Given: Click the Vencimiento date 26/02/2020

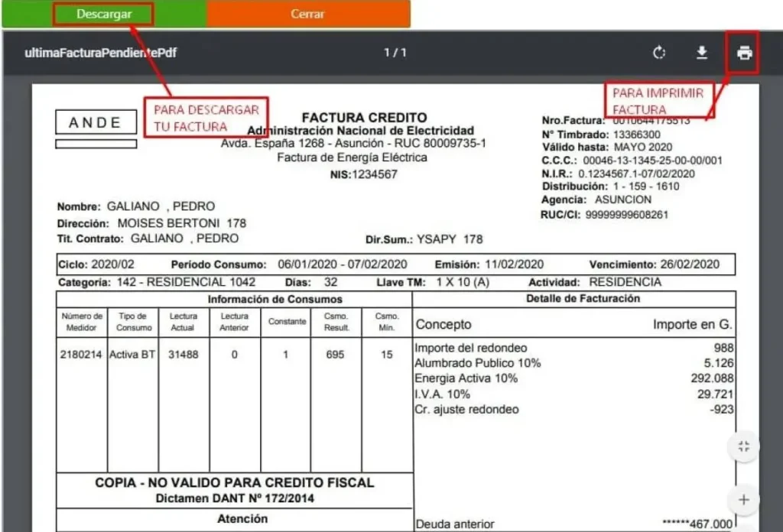Looking at the screenshot, I should pyautogui.click(x=690, y=264).
